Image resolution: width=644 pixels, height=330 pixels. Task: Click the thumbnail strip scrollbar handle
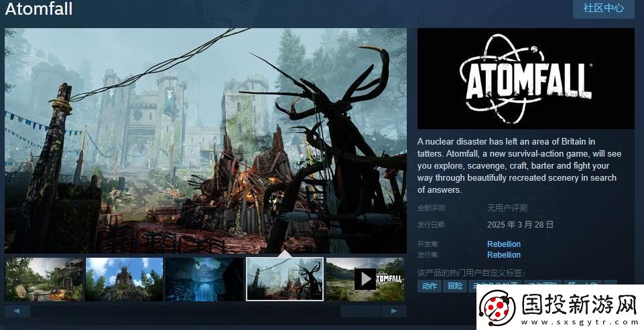tap(361, 311)
